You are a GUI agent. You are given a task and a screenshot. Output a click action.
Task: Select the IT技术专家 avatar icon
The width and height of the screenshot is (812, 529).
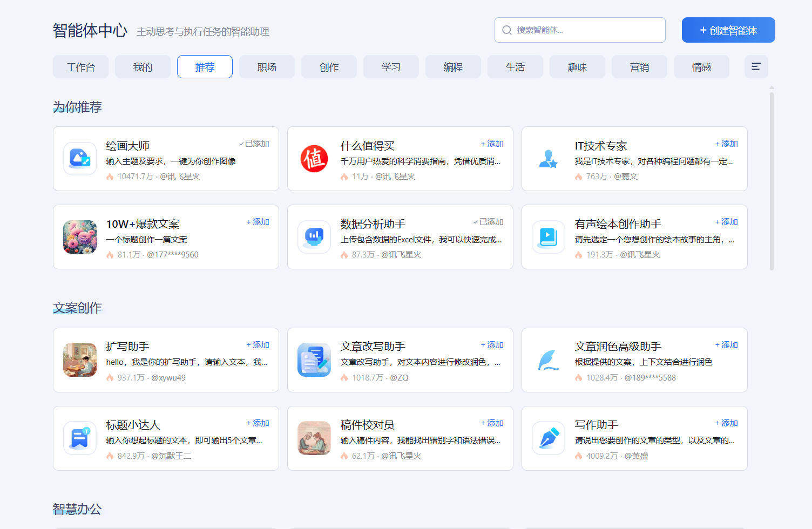(x=549, y=159)
